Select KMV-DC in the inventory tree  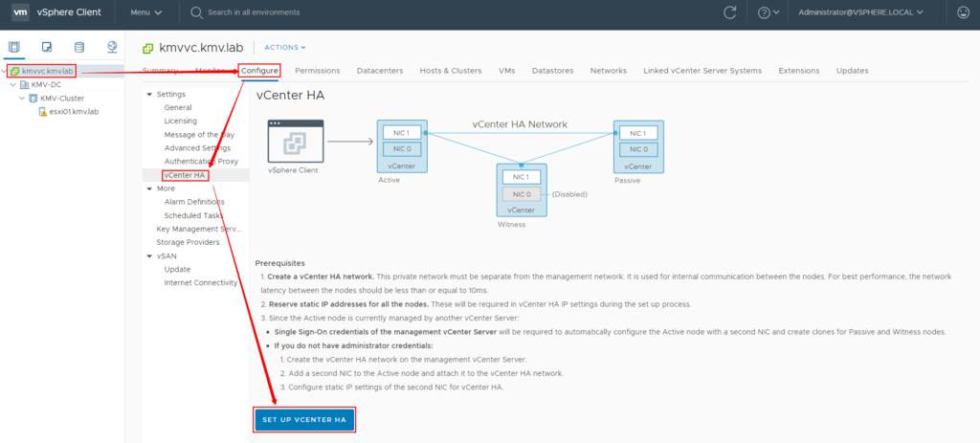[x=48, y=84]
